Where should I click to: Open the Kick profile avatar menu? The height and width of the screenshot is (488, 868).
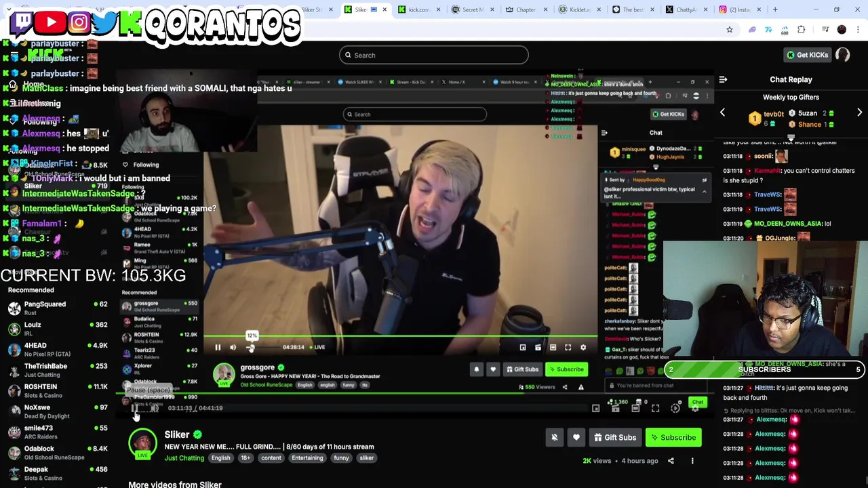pyautogui.click(x=843, y=55)
